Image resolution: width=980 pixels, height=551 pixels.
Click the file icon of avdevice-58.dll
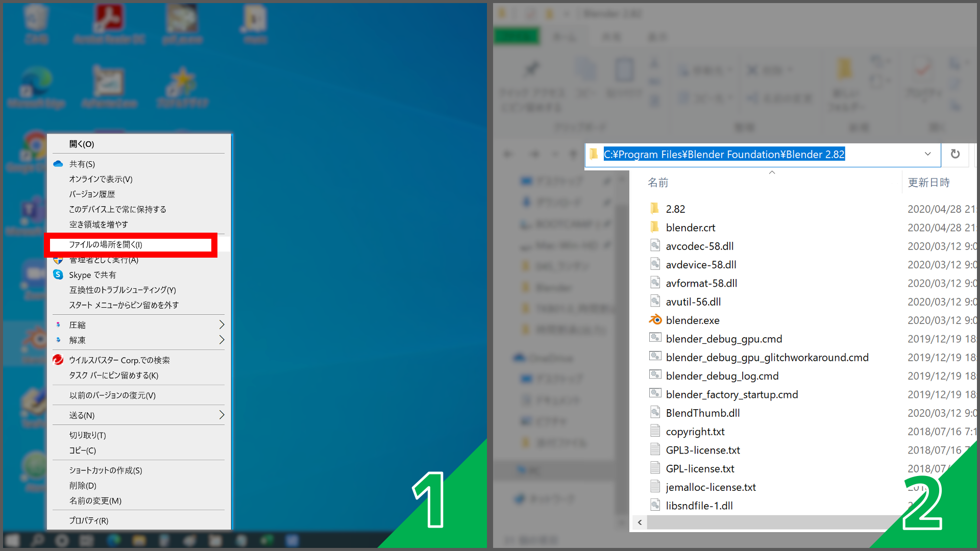click(x=655, y=264)
